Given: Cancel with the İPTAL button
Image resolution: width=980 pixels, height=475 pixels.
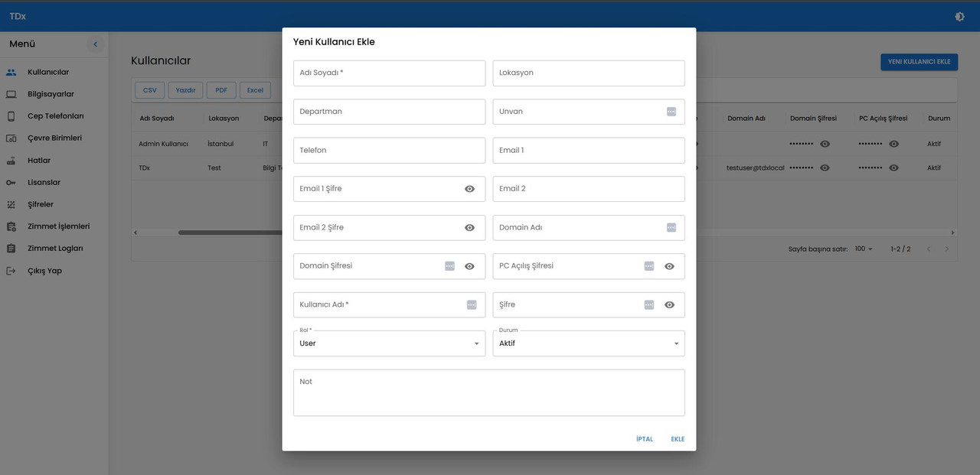Looking at the screenshot, I should click(x=645, y=439).
